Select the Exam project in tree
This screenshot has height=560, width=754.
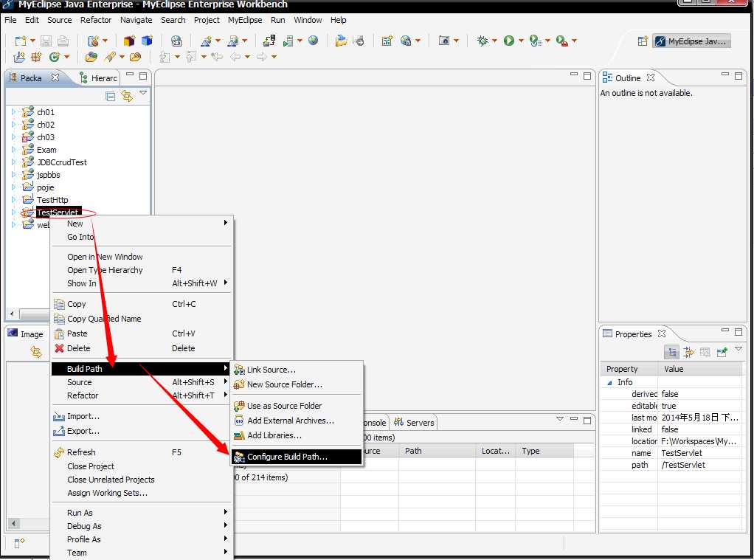[x=46, y=150]
